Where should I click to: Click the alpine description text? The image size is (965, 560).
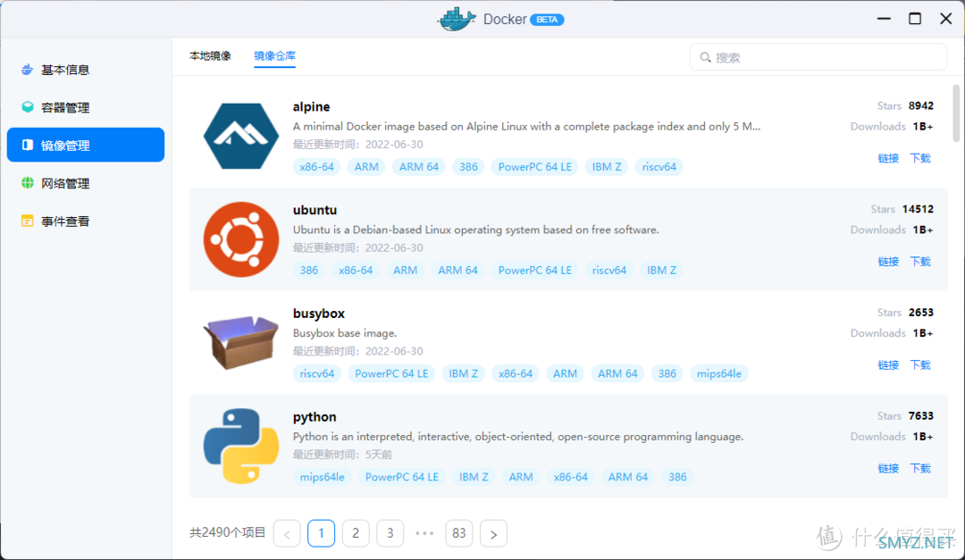527,126
